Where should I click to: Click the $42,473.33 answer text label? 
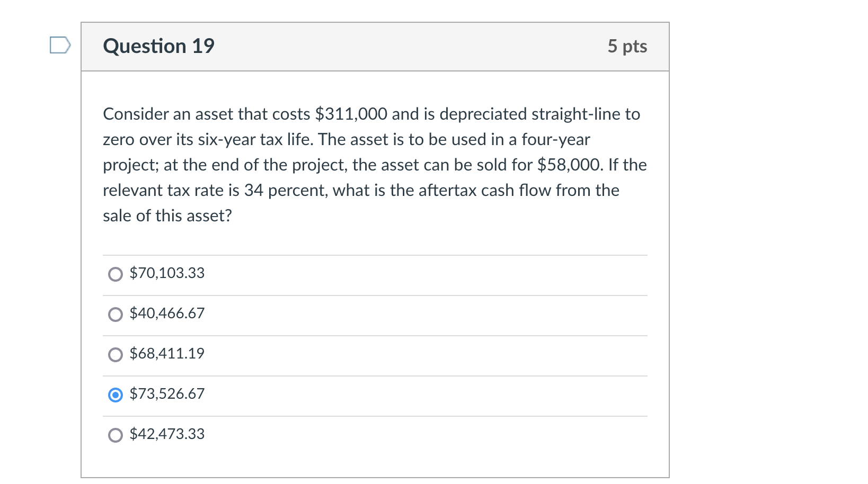click(167, 434)
